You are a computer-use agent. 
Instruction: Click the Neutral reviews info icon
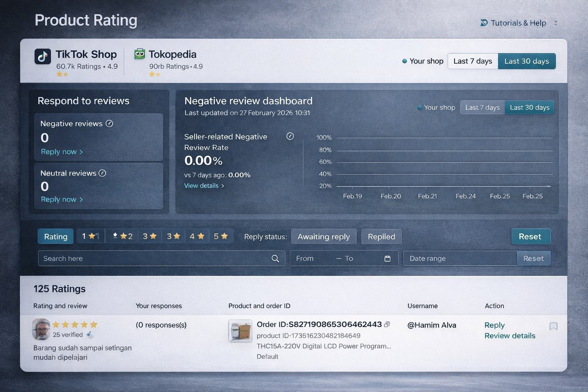(102, 173)
